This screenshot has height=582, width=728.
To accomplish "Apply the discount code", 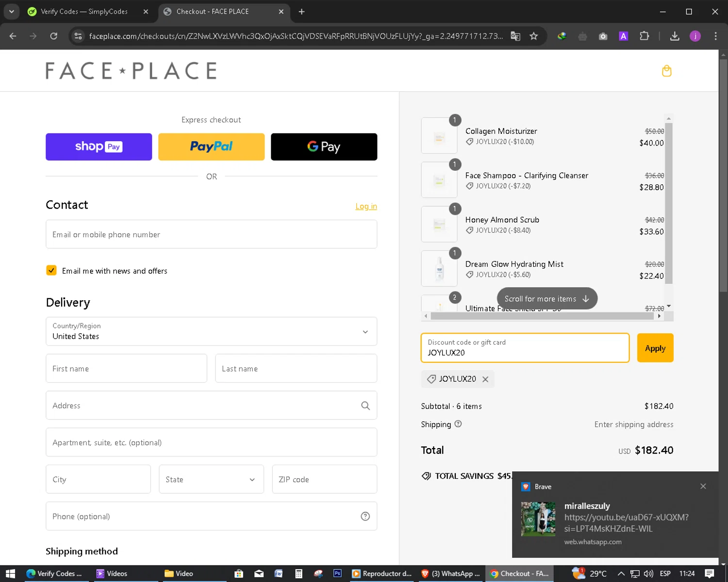I will point(655,348).
